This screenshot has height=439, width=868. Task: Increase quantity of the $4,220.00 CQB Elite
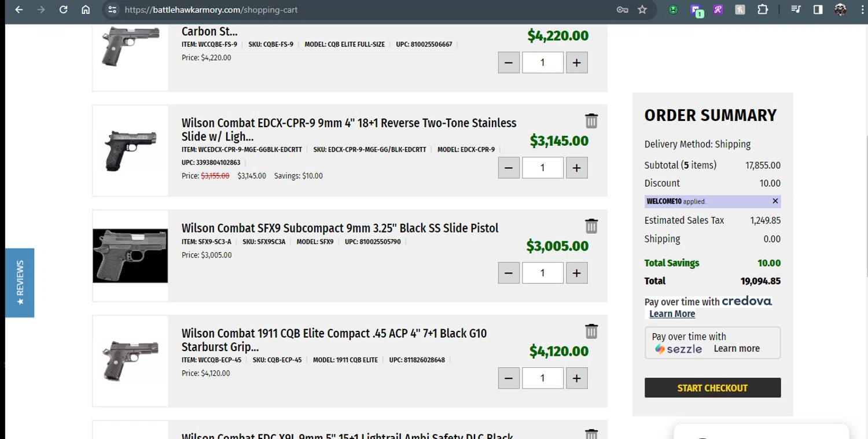click(576, 62)
